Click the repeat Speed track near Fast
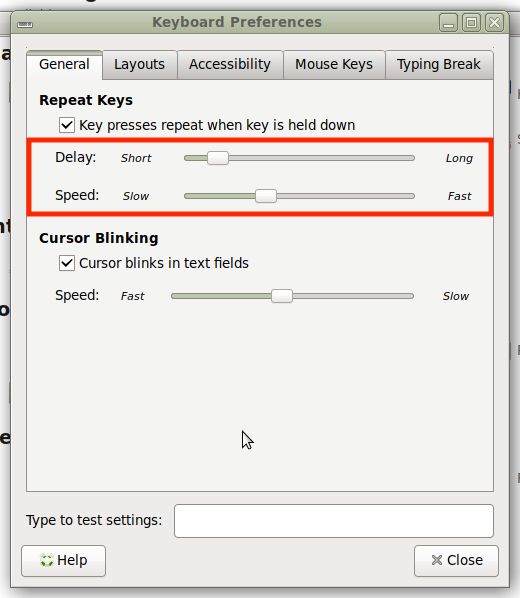 [402, 196]
